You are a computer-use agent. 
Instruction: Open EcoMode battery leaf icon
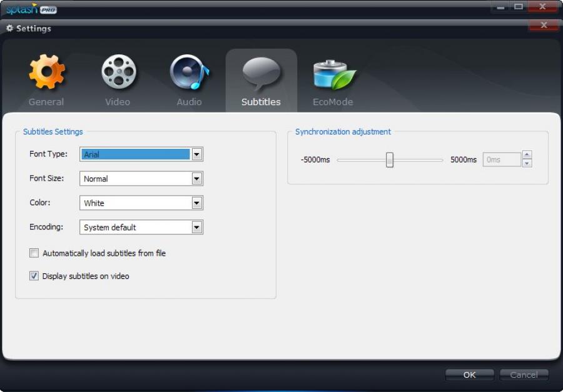[x=333, y=70]
